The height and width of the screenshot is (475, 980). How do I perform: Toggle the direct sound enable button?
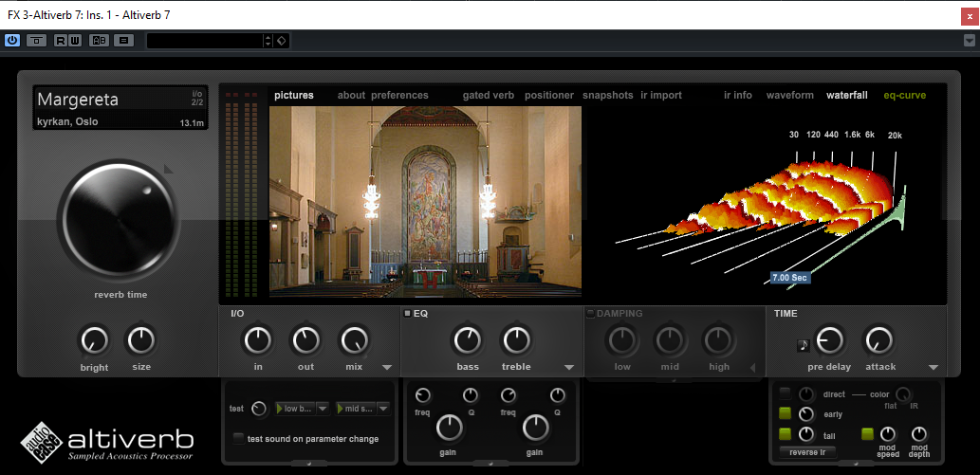click(785, 393)
